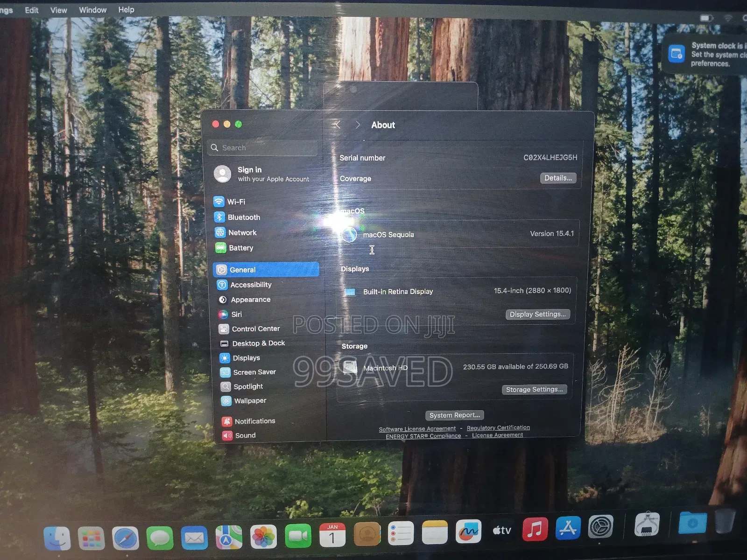747x560 pixels.
Task: Open Desktop & Dock settings
Action: point(269,343)
